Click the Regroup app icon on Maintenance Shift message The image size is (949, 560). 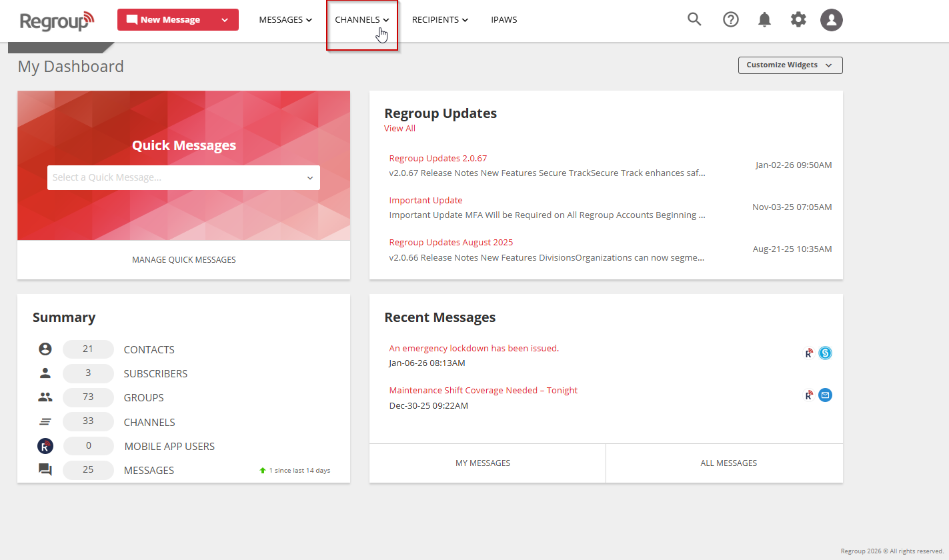coord(809,395)
